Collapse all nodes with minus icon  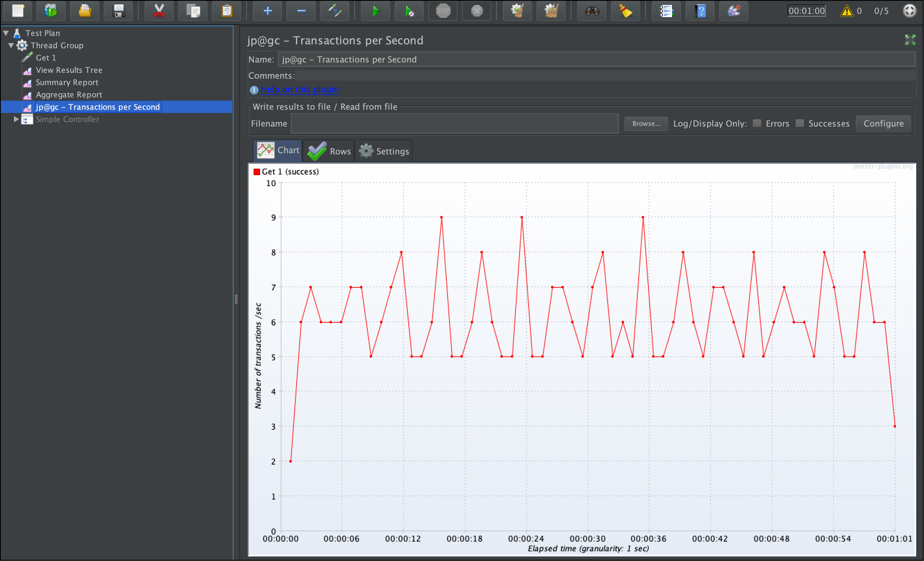tap(301, 11)
